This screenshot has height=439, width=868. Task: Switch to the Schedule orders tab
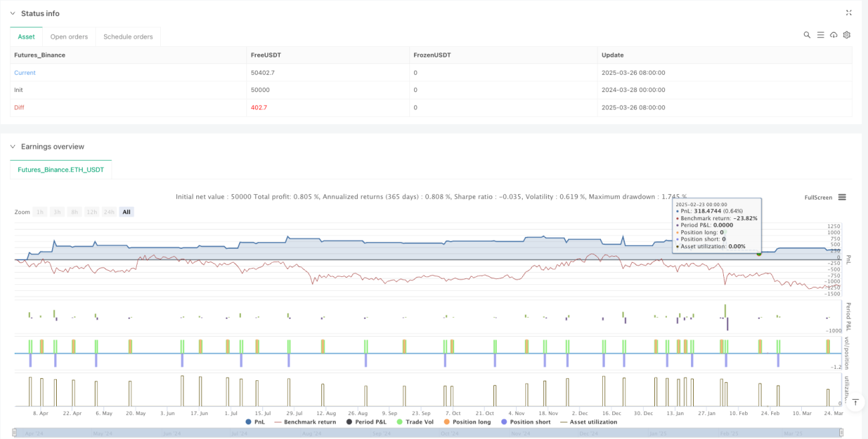[128, 37]
